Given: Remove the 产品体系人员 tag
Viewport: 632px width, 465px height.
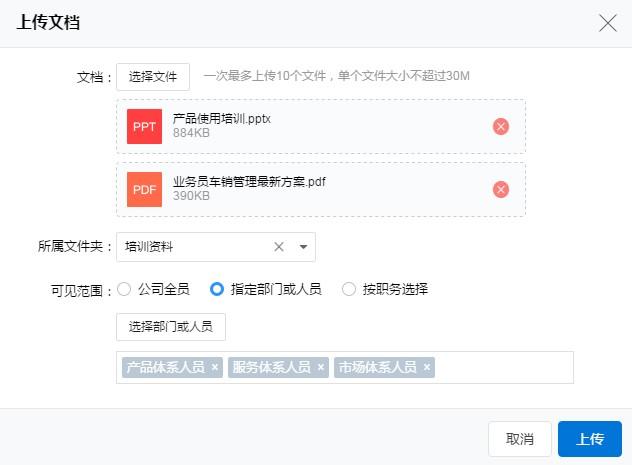Looking at the screenshot, I should pyautogui.click(x=215, y=367).
